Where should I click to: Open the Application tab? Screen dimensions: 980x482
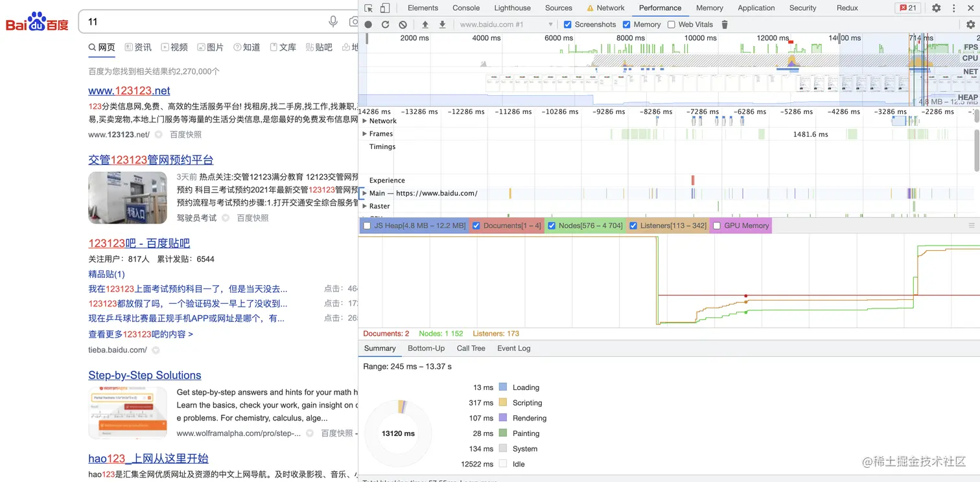(756, 8)
